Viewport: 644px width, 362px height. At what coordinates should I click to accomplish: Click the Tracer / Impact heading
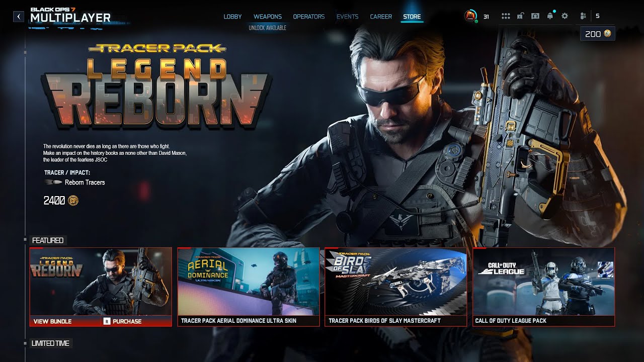coord(67,172)
